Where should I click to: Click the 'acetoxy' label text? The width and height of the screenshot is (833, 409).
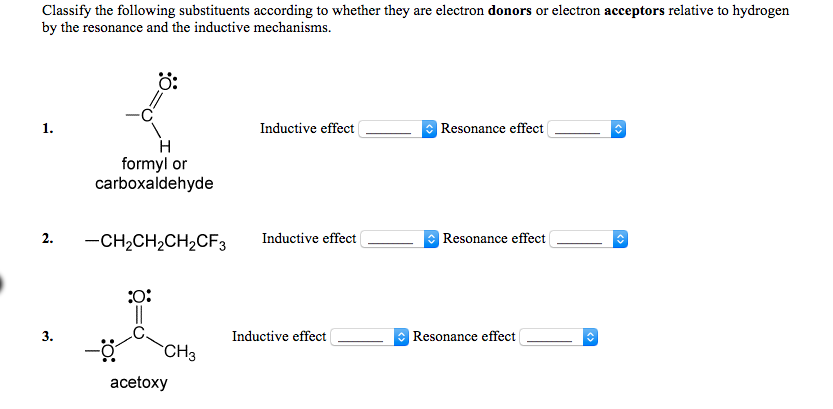pyautogui.click(x=139, y=382)
